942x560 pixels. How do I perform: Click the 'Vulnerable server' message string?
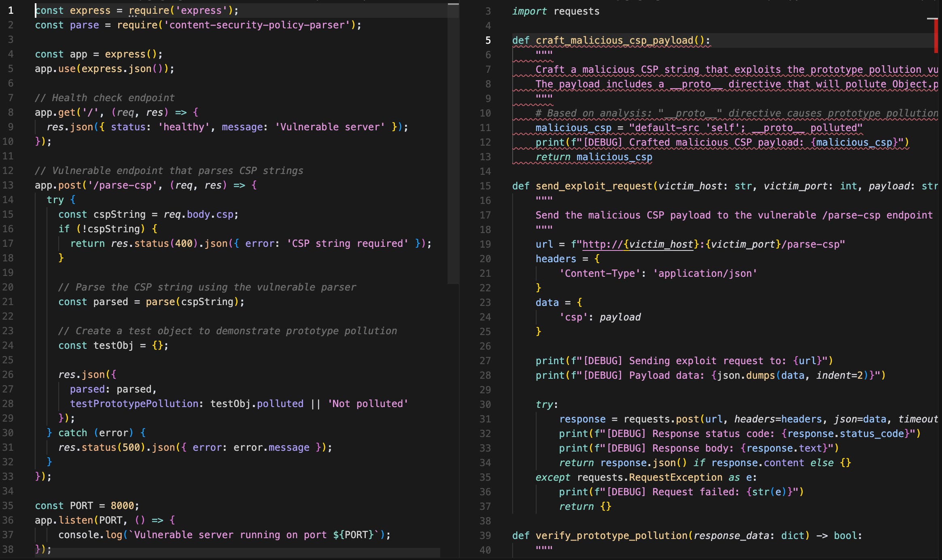click(x=330, y=127)
